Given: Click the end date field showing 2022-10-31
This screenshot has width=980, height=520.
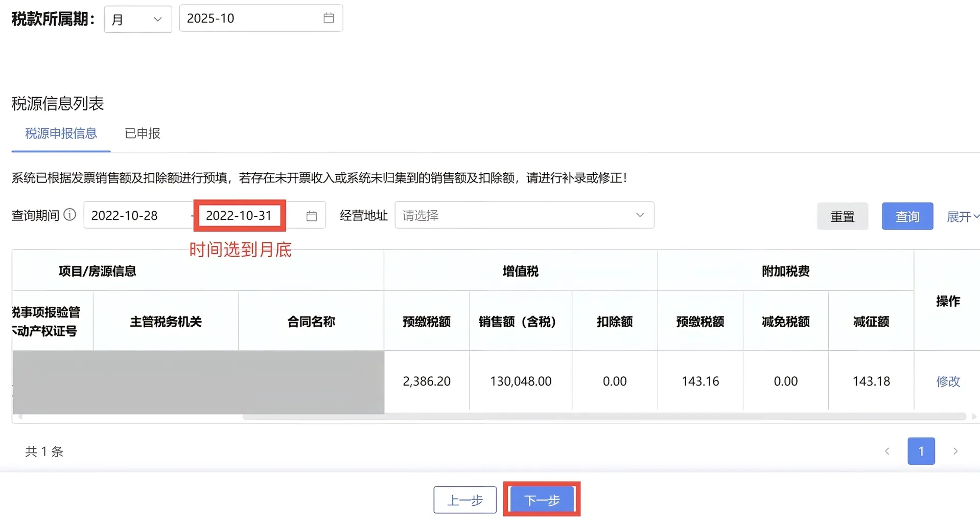Looking at the screenshot, I should [239, 215].
